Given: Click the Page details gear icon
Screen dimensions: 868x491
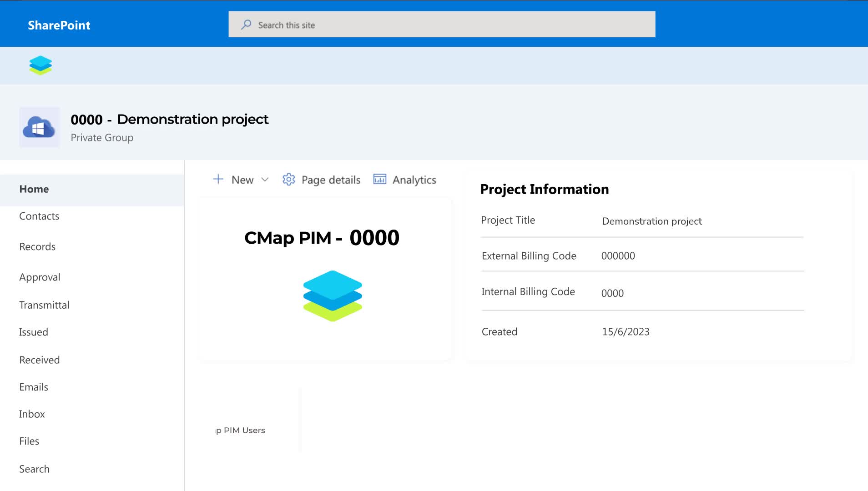Looking at the screenshot, I should pyautogui.click(x=289, y=180).
